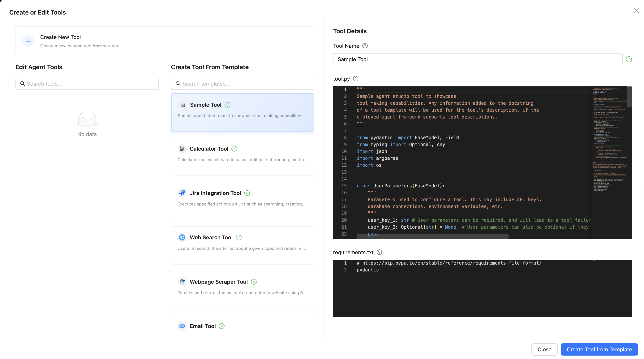This screenshot has width=644, height=359.
Task: Click the Tool Name help question icon
Action: coord(365,46)
